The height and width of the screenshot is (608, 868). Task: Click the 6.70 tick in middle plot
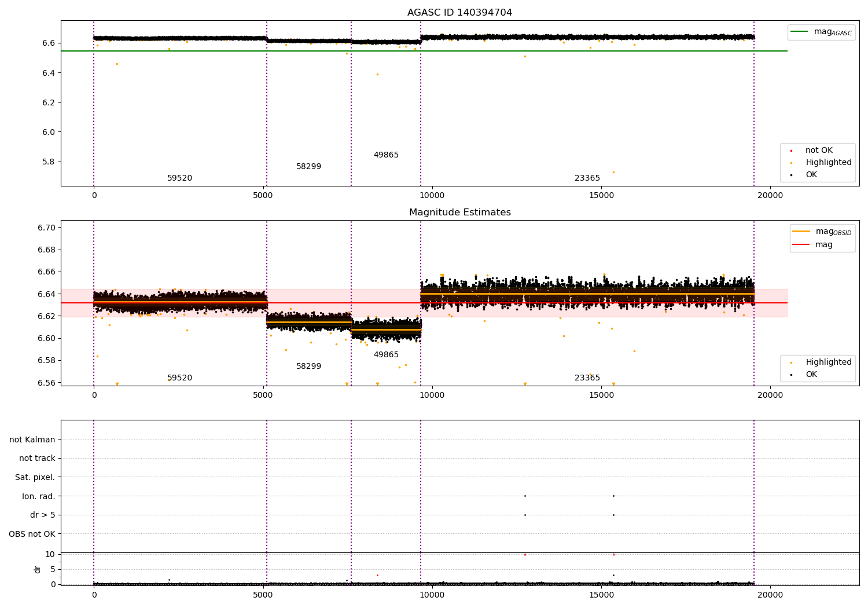[x=46, y=228]
